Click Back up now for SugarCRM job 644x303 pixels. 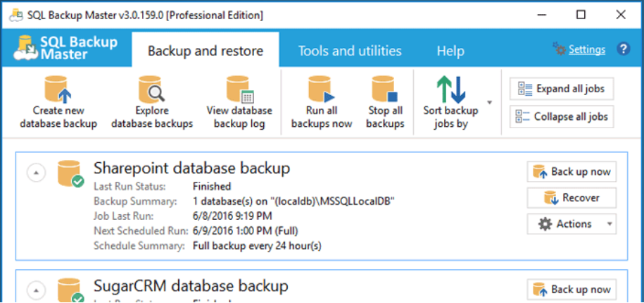click(x=572, y=290)
